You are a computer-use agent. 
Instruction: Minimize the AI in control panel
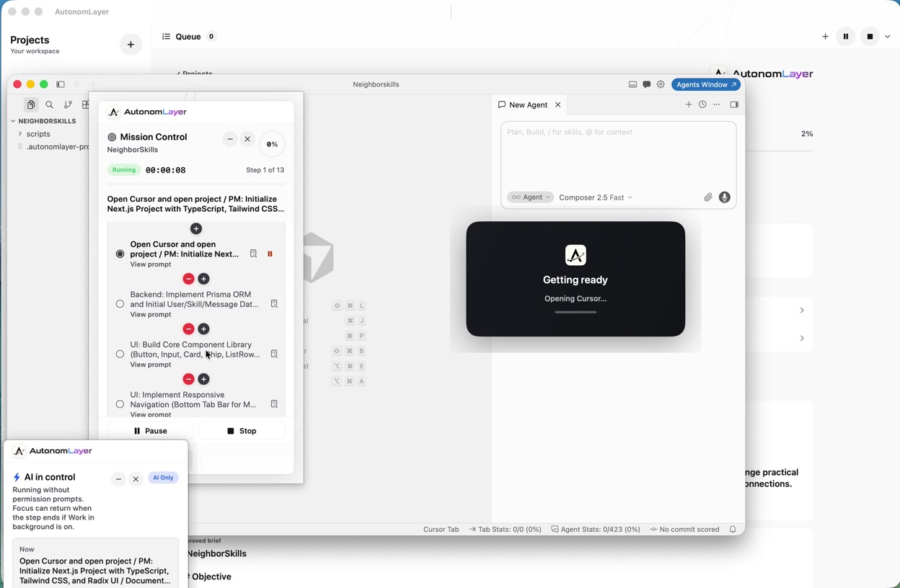(118, 479)
